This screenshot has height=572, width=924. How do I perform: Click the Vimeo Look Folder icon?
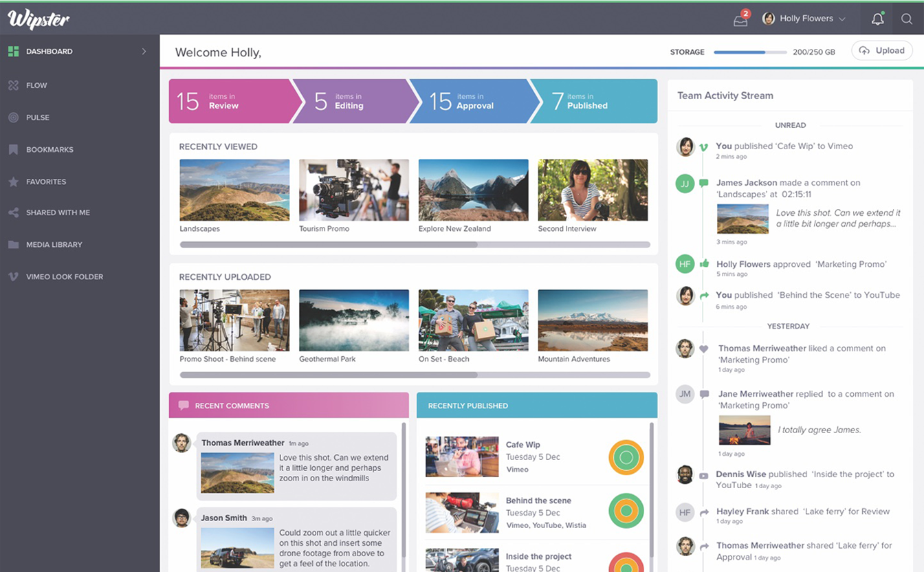pyautogui.click(x=13, y=276)
